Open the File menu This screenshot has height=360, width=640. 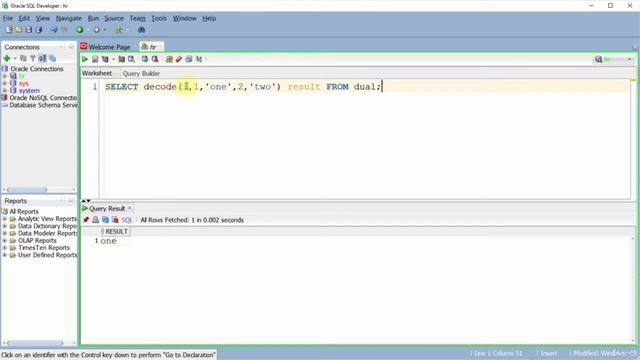click(8, 18)
